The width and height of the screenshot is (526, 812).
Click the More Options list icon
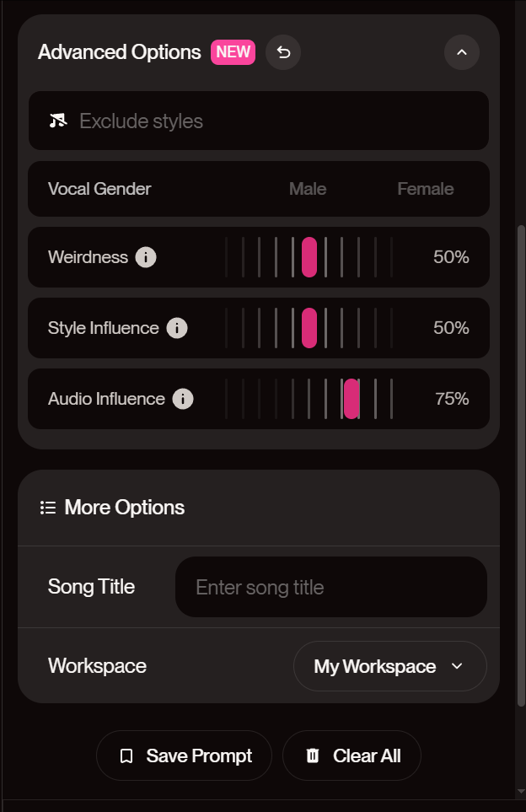coord(48,508)
